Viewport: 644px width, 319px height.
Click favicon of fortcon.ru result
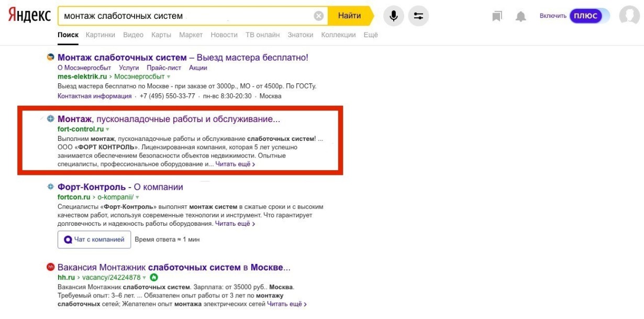tap(50, 186)
